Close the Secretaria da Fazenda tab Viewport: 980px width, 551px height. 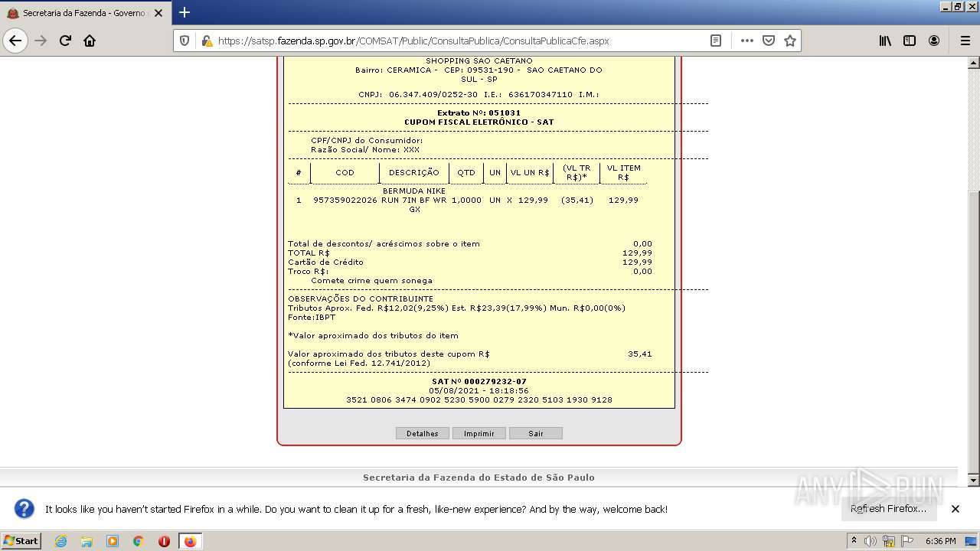158,13
